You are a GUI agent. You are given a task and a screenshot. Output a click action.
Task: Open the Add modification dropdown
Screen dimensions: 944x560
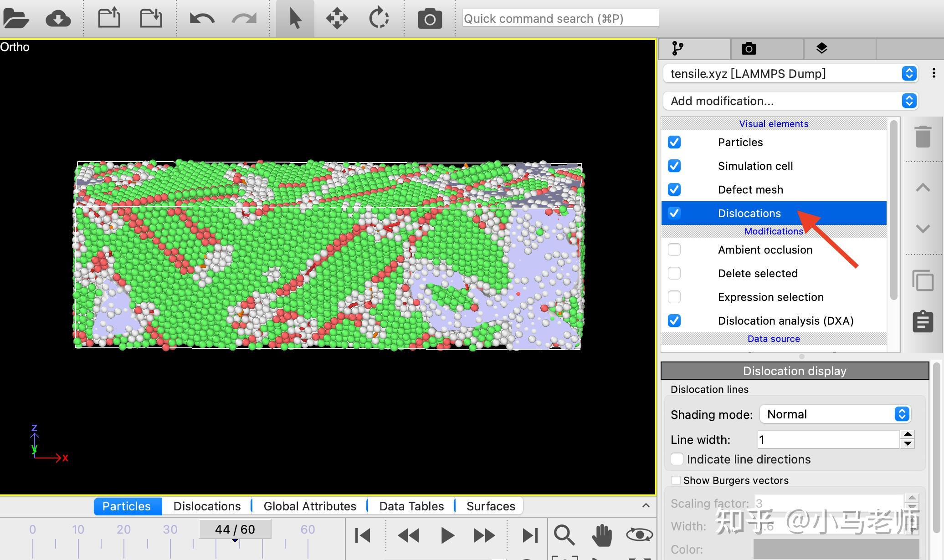[x=790, y=101]
